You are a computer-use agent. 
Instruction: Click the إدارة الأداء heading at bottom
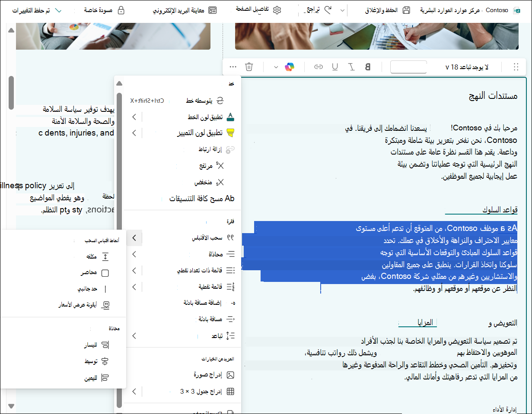pos(505,408)
